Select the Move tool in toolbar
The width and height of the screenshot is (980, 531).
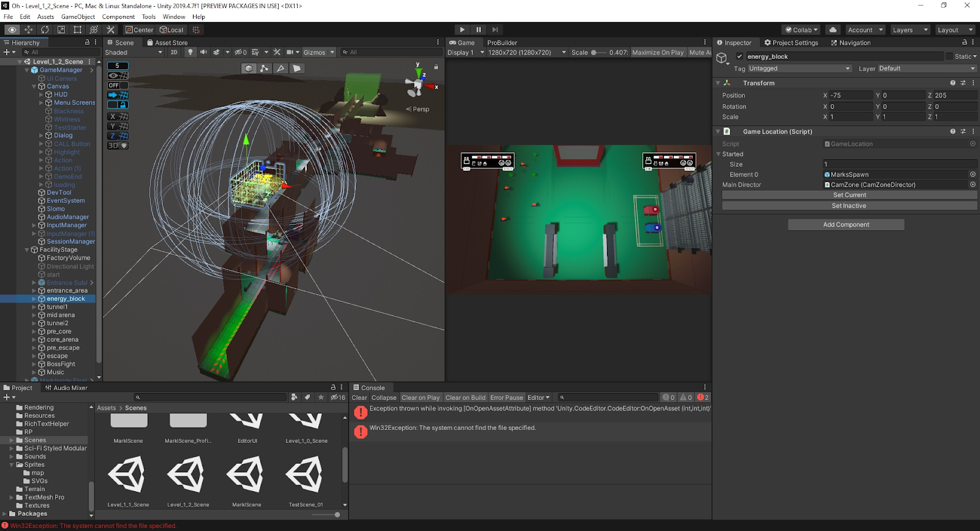point(28,29)
